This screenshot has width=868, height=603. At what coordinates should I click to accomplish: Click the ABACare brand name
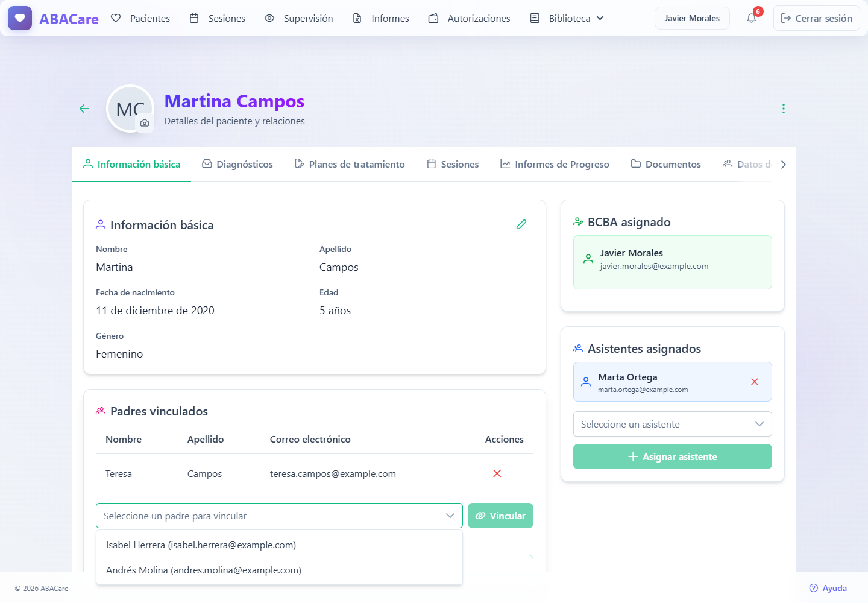click(x=69, y=19)
